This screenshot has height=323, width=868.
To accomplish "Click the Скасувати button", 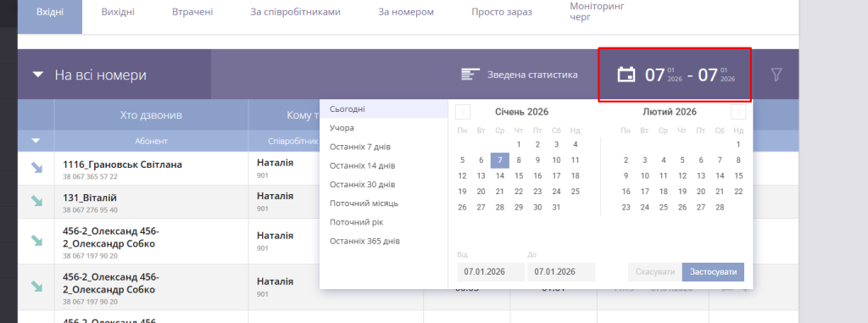I will pyautogui.click(x=655, y=272).
